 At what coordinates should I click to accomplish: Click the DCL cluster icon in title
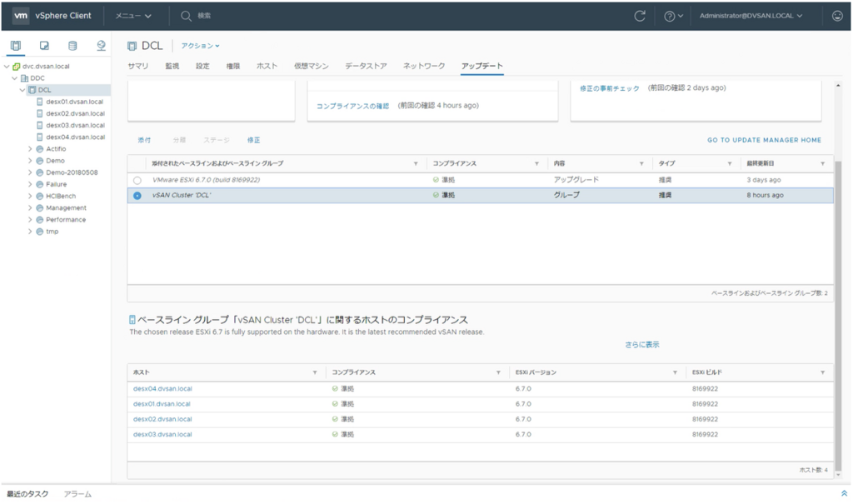(132, 47)
